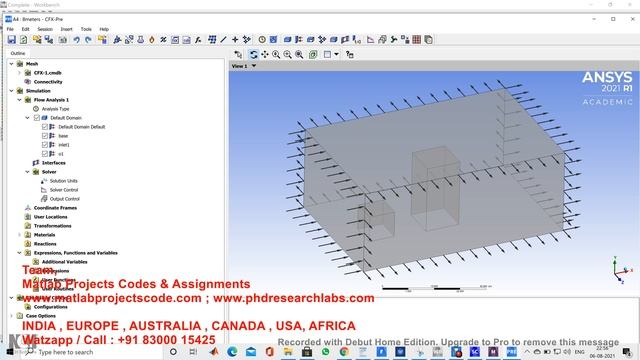Select Connectivity in the tree
The height and width of the screenshot is (360, 640).
(x=48, y=82)
